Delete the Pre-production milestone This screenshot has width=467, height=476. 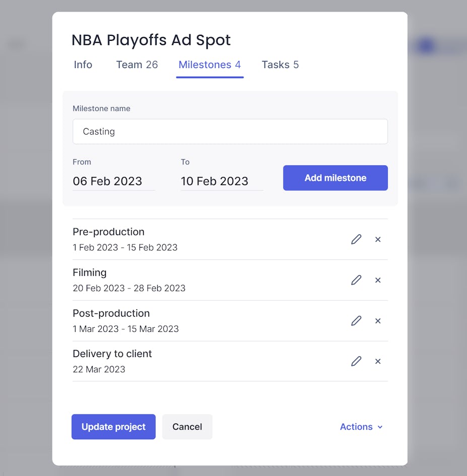(x=378, y=239)
